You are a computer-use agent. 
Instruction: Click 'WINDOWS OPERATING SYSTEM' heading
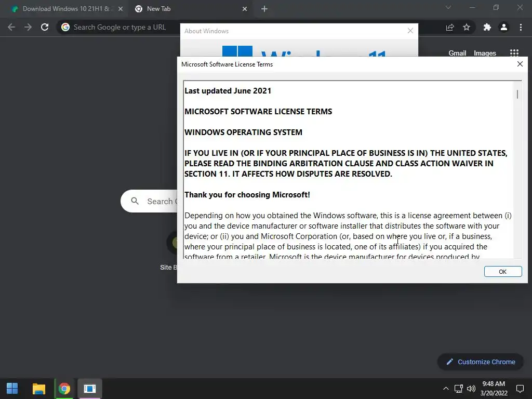pos(243,132)
